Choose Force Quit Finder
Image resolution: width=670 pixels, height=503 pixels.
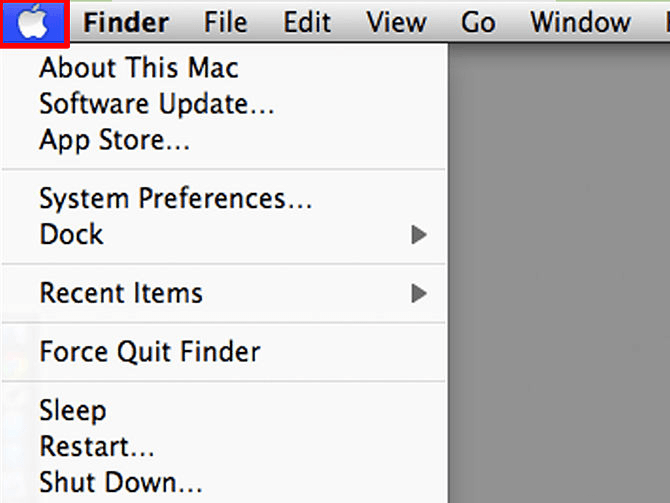pyautogui.click(x=150, y=352)
